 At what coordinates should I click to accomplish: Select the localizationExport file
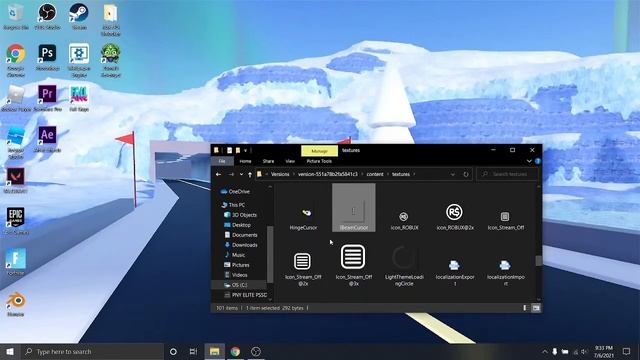tap(455, 272)
